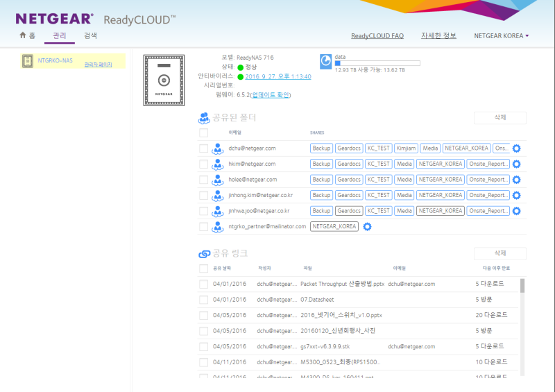
Task: Click the large ReadyNAS 716 device image
Action: pos(164,80)
